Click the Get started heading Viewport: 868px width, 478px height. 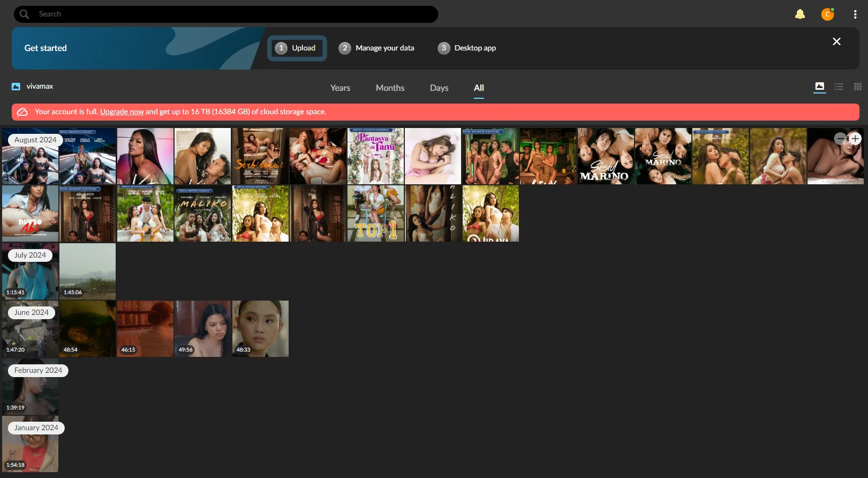pyautogui.click(x=46, y=48)
